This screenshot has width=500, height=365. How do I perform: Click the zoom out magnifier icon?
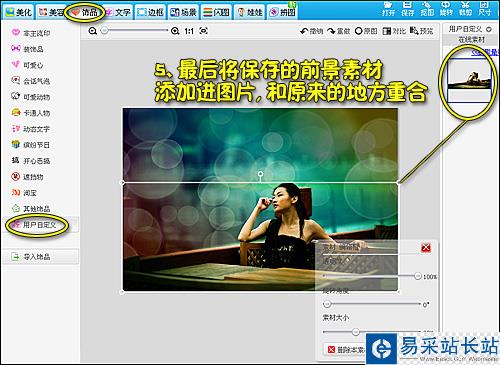point(93,31)
